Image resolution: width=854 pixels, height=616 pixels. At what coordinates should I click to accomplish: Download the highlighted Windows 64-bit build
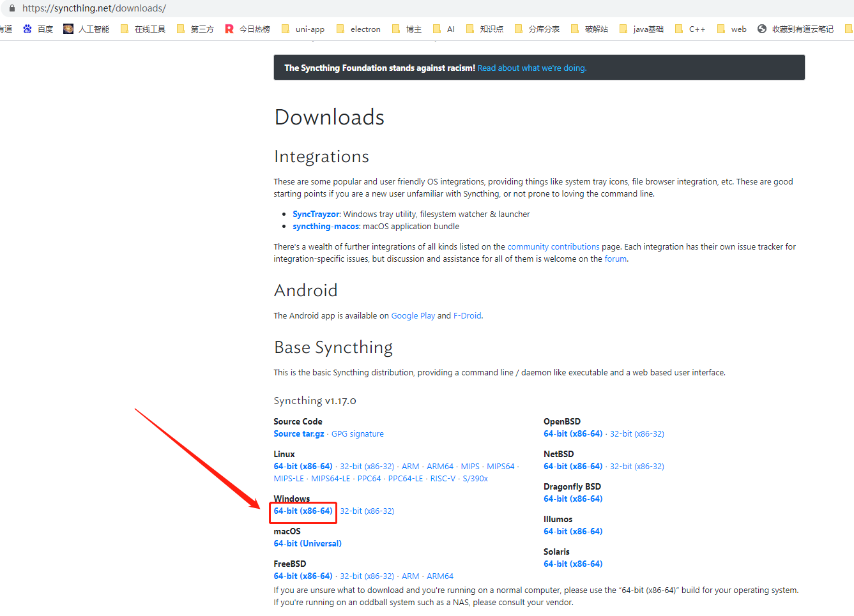click(x=302, y=511)
